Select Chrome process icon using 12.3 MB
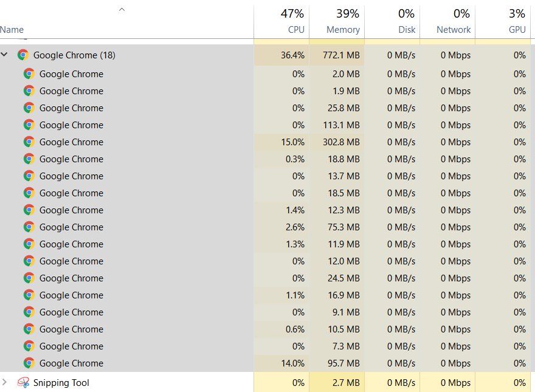The image size is (535, 392). 29,210
